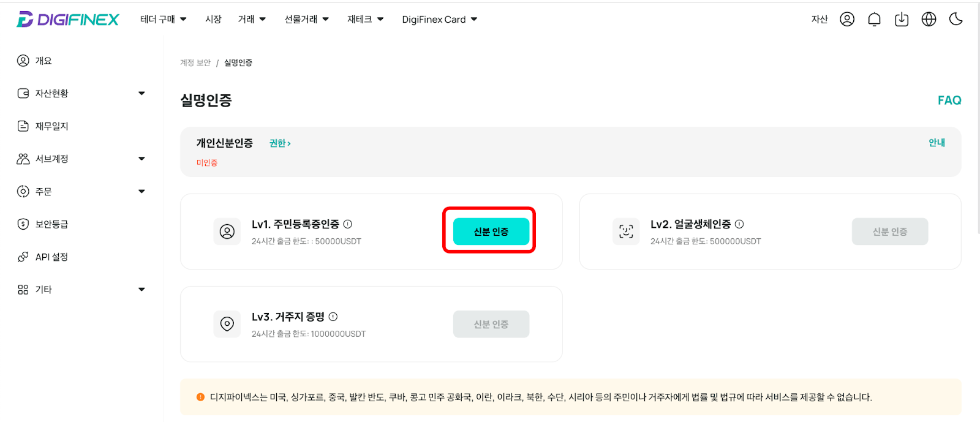Viewport: 980px width, 422px height.
Task: Open the notifications bell icon
Action: 874,20
